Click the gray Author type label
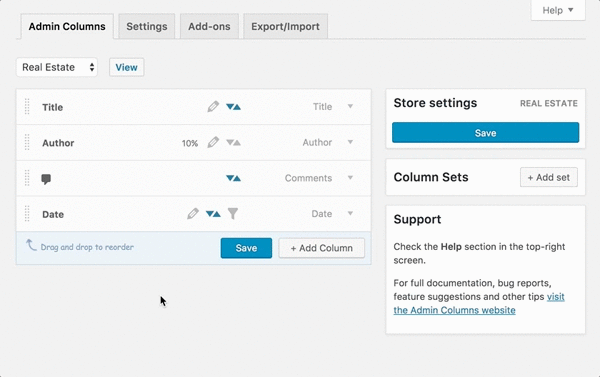Viewport: 600px width, 377px height. pyautogui.click(x=317, y=142)
